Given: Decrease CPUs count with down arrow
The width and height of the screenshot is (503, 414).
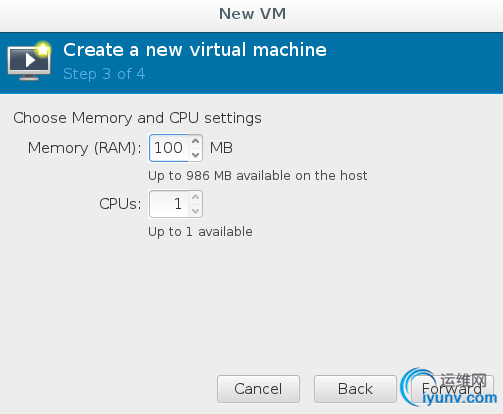Looking at the screenshot, I should click(x=195, y=211).
